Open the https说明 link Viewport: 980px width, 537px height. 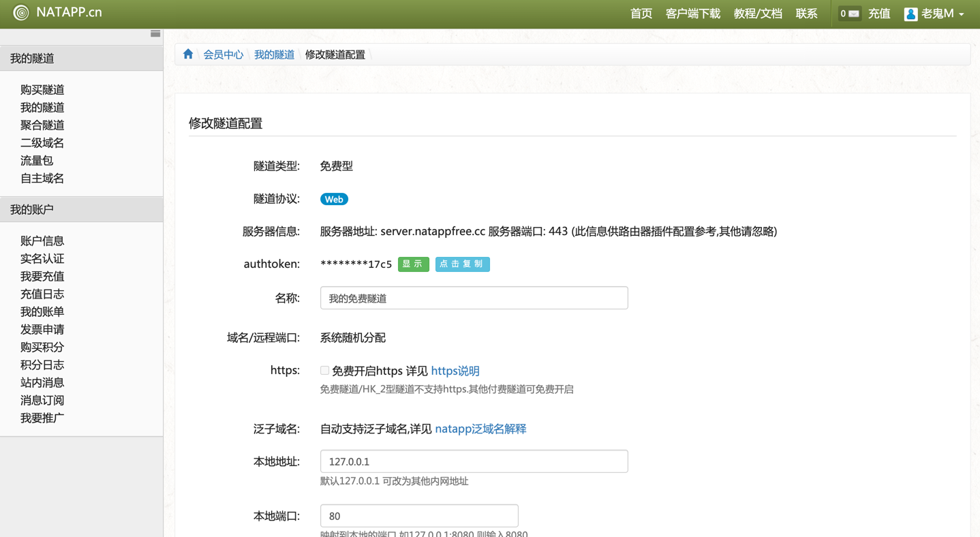point(455,371)
